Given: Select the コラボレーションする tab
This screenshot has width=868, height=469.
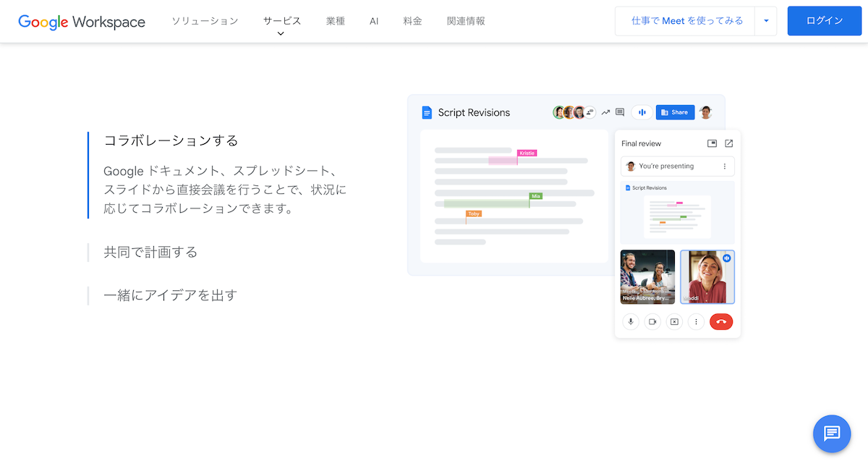Looking at the screenshot, I should coord(171,140).
